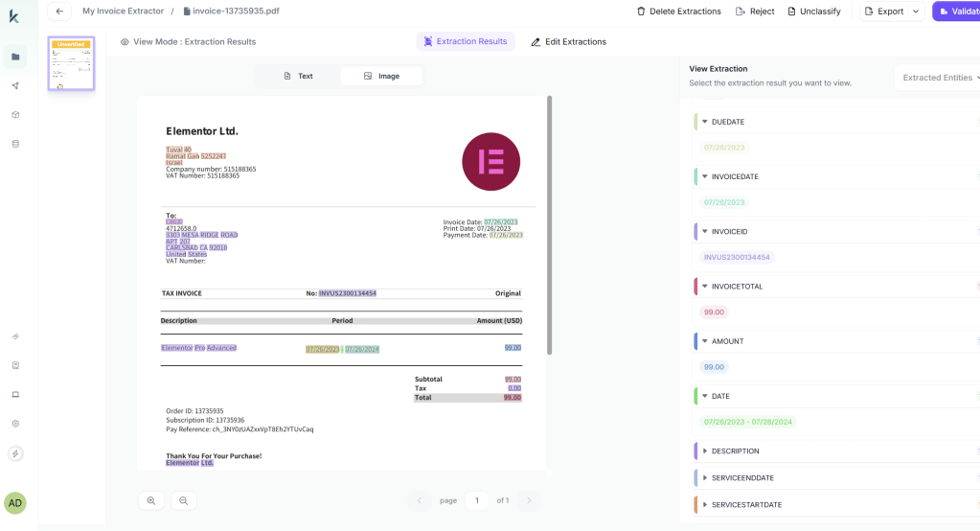Image resolution: width=980 pixels, height=531 pixels.
Task: Open the database icon in sidebar
Action: pyautogui.click(x=15, y=144)
